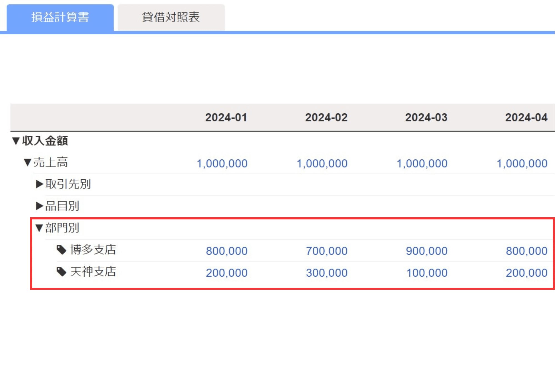Click 天神支店 100,000 for 2024-03
The image size is (555, 392).
coord(427,273)
